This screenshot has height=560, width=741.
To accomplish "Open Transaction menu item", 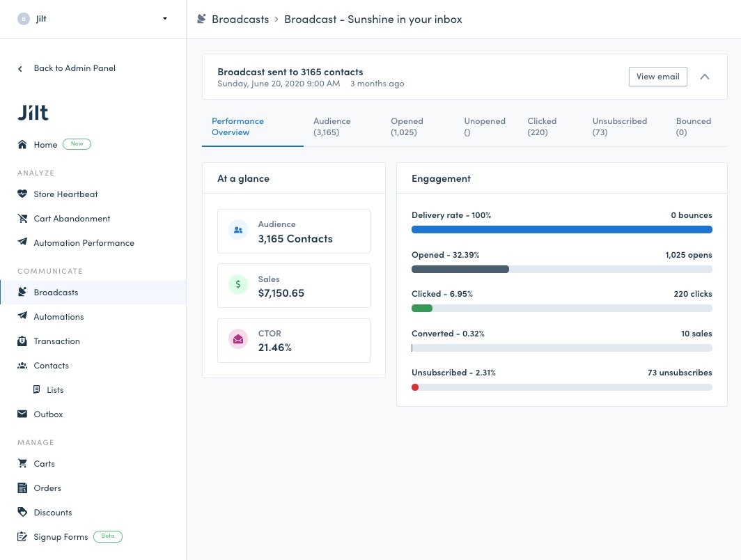I will point(56,341).
